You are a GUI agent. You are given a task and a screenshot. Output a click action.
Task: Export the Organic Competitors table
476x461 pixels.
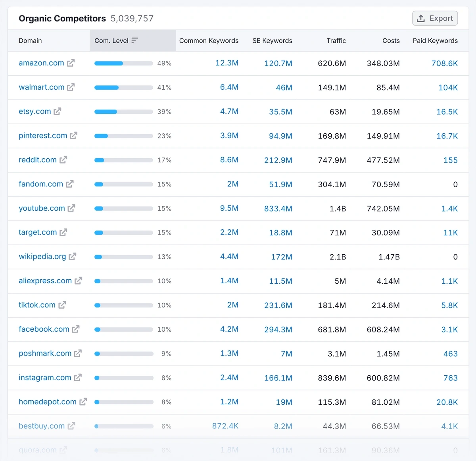pyautogui.click(x=435, y=18)
